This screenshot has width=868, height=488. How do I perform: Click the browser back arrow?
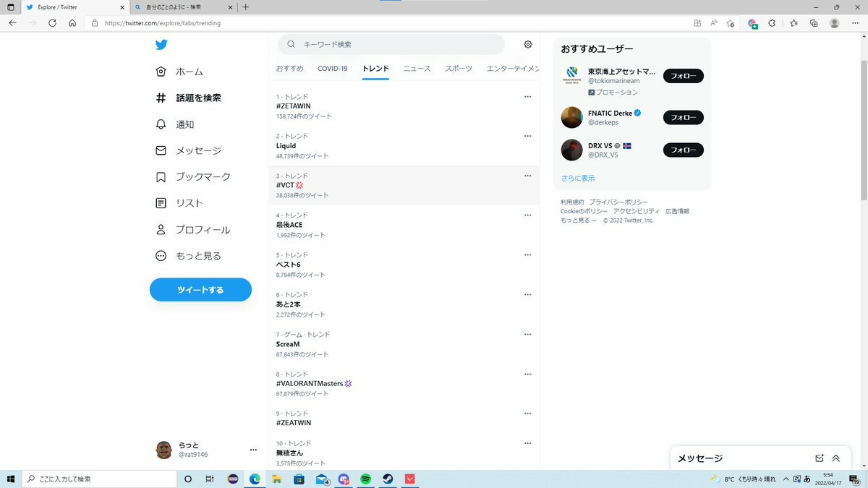(x=12, y=23)
